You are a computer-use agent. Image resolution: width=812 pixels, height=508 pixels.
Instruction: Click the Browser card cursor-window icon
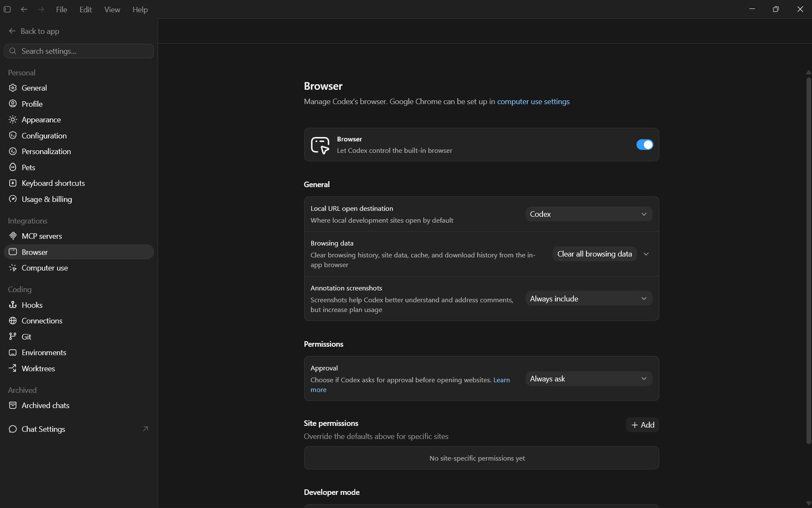(x=320, y=145)
